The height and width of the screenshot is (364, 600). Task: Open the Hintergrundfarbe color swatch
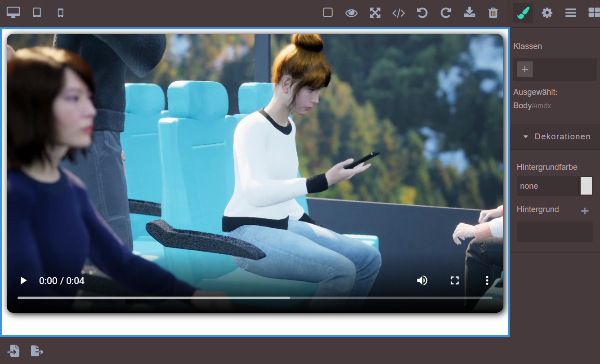click(x=586, y=186)
